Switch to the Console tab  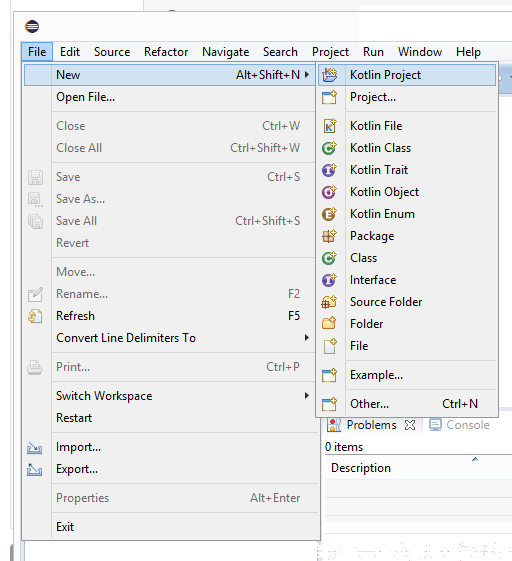click(459, 425)
